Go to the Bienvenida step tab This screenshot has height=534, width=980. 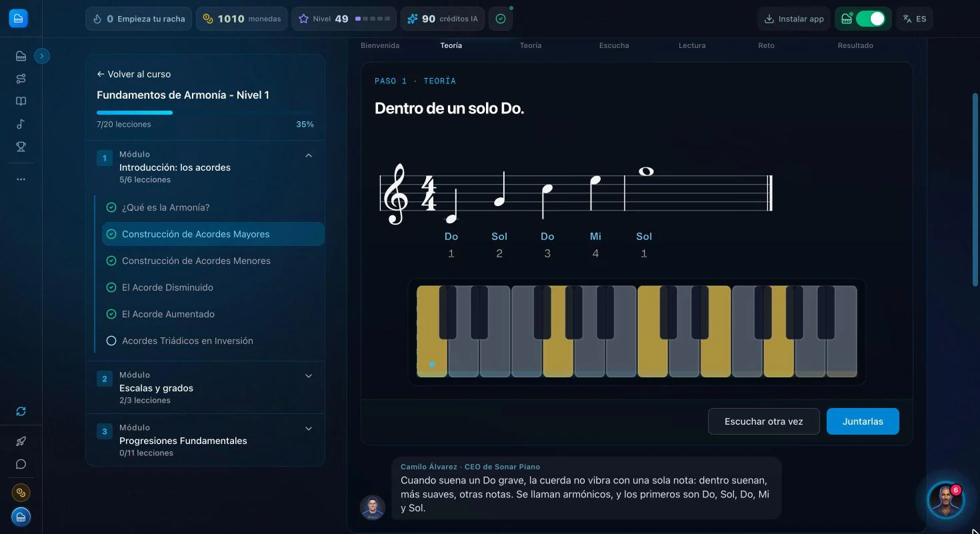[380, 45]
